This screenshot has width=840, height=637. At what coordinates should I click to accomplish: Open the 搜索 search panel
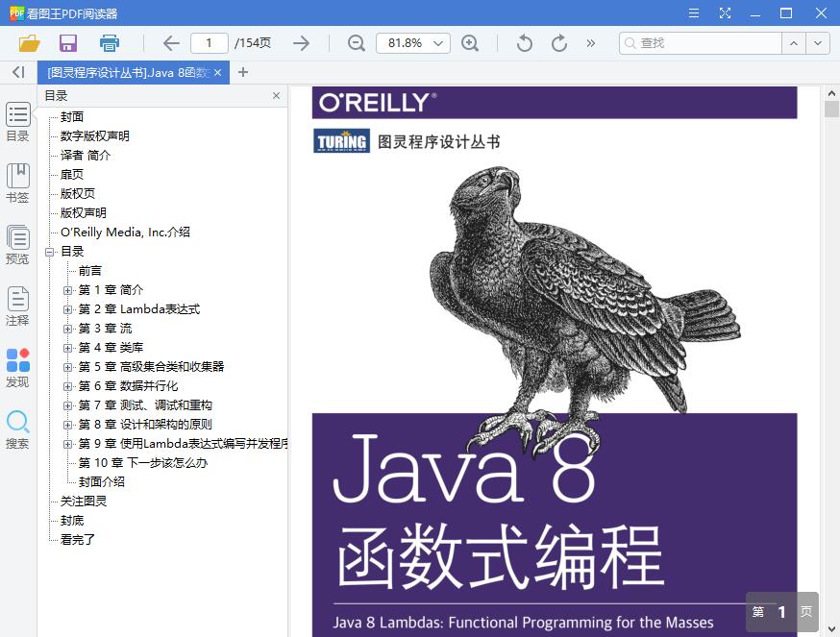pos(17,429)
